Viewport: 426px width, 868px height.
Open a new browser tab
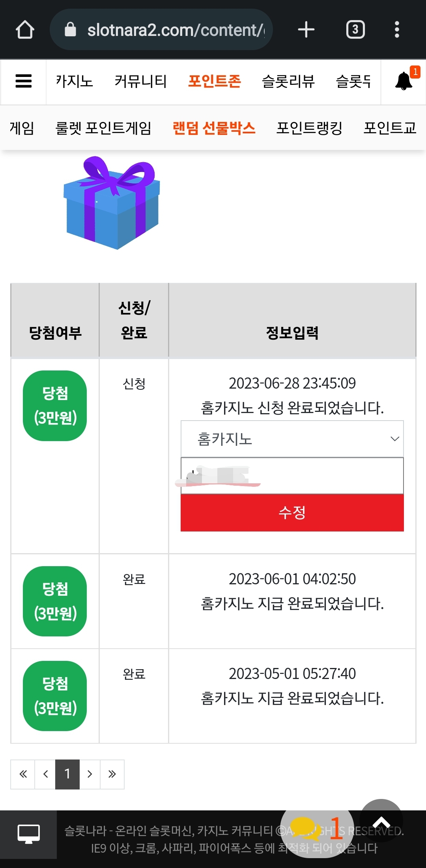(306, 30)
